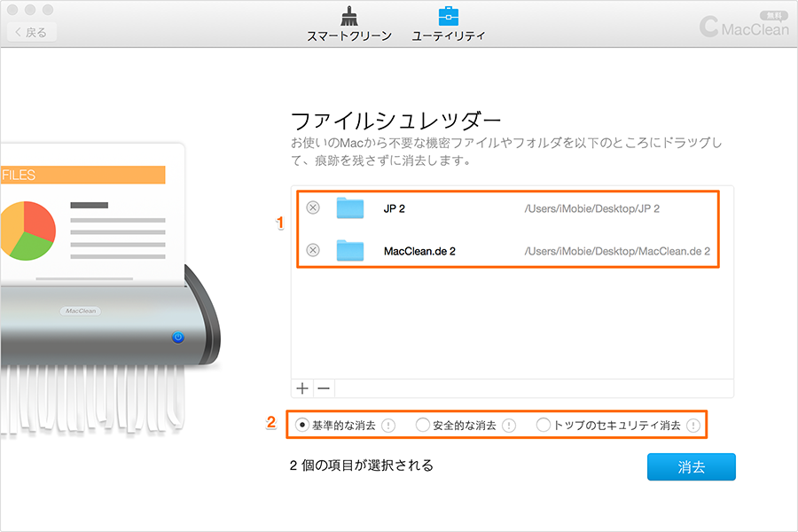Viewport: 798px width, 532px height.
Task: Click the blue power button on shredder
Action: click(x=177, y=337)
